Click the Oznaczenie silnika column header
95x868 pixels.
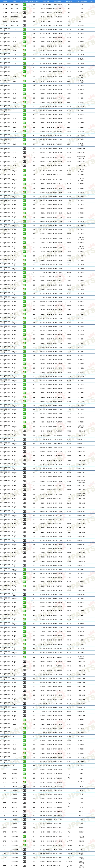81,1
